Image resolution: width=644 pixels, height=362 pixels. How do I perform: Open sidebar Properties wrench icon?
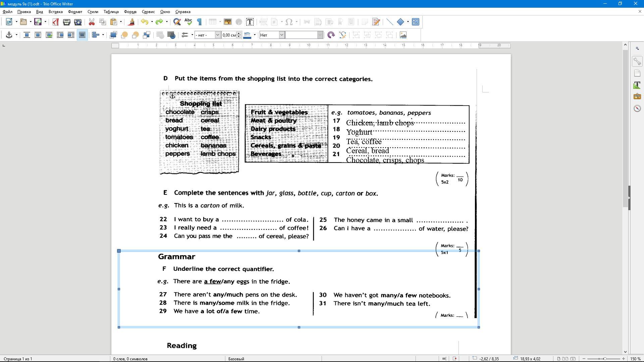click(637, 61)
